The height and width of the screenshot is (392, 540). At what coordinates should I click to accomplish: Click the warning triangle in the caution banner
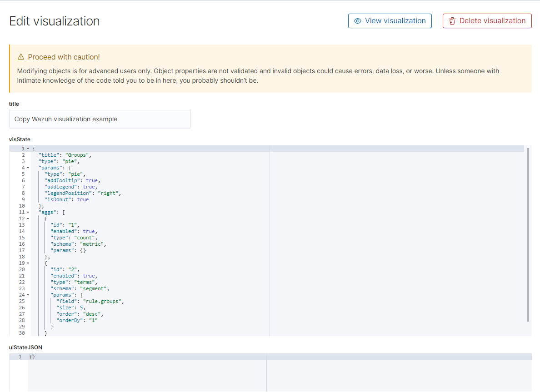[x=20, y=56]
